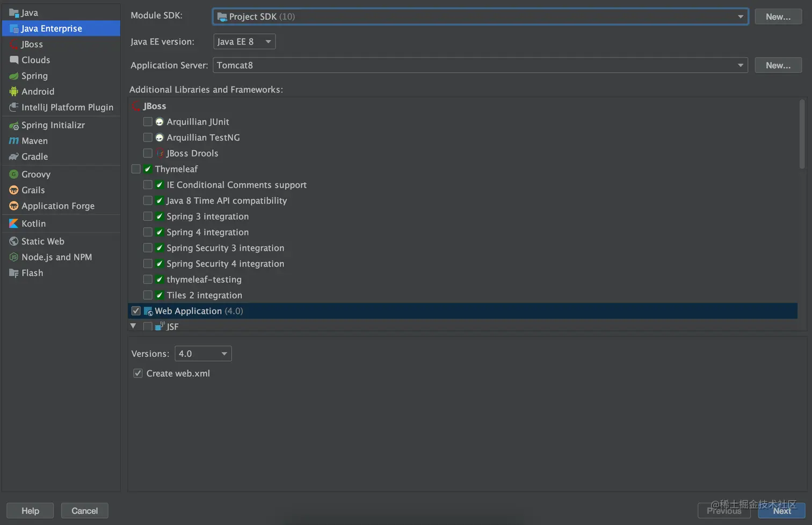
Task: Click the Android robot icon
Action: point(14,91)
